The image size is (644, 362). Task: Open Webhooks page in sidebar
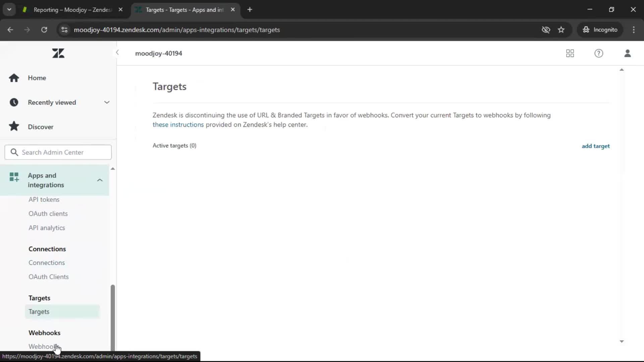[x=44, y=347]
